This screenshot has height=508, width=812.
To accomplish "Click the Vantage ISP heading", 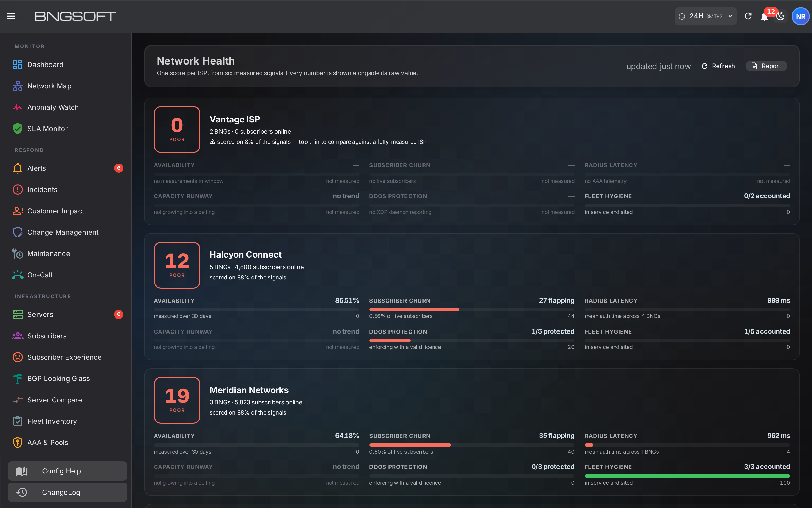I will 234,119.
